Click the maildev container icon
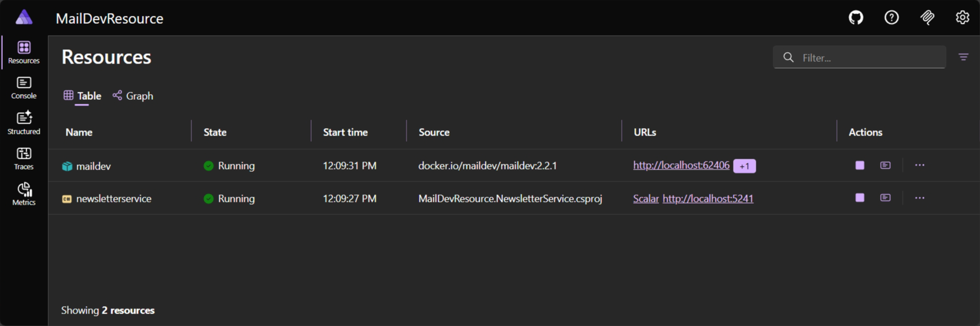 pyautogui.click(x=67, y=166)
